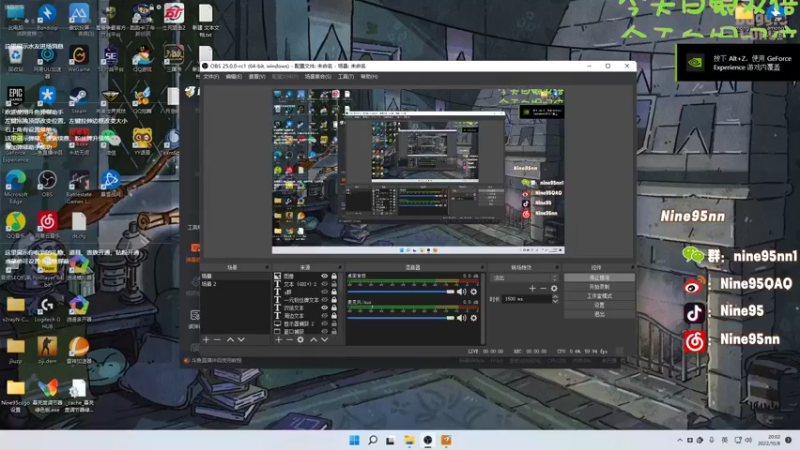Move selected source down
This screenshot has width=800, height=450.
coord(324,339)
